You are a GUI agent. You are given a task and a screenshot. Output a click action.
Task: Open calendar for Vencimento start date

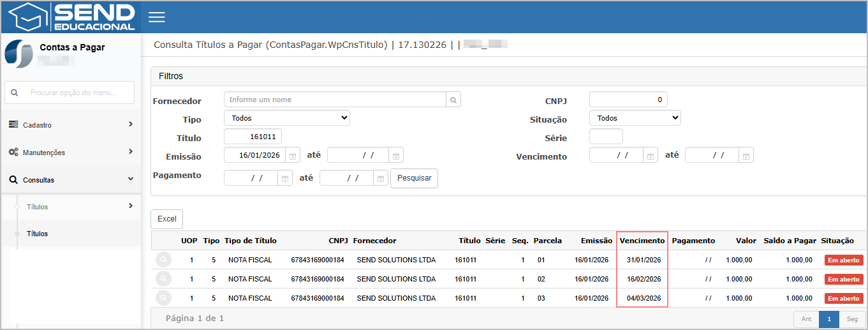coord(650,155)
